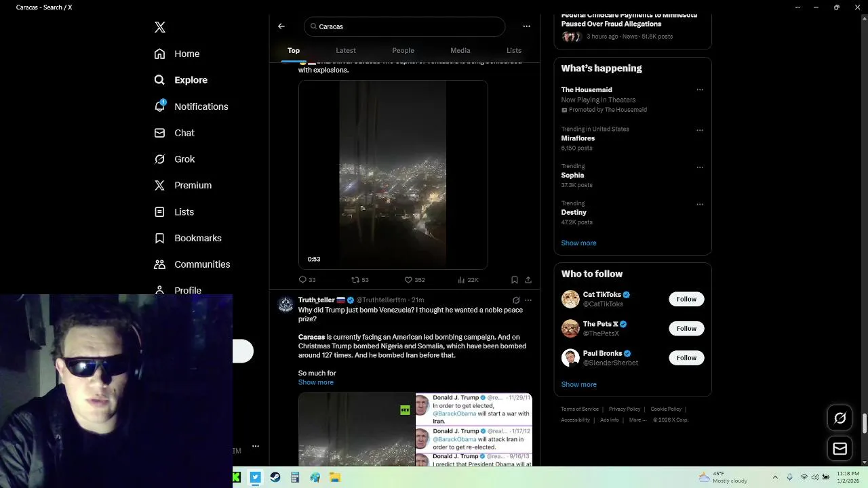Open Bookmarks in the sidebar

point(188,238)
